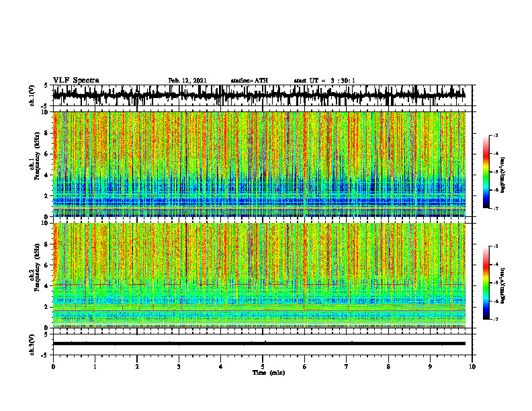The width and height of the screenshot is (532, 411).
Task: Click the ch.3 flat black waveform band
Action: click(259, 344)
